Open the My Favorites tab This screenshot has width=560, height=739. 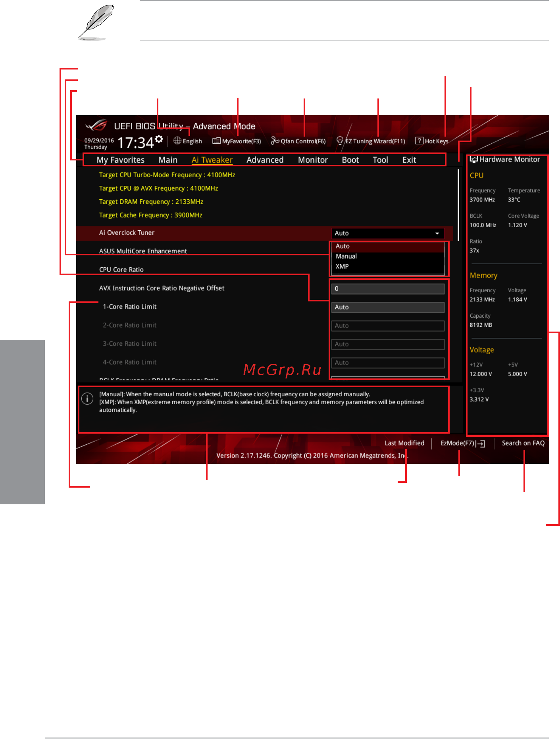(x=121, y=160)
